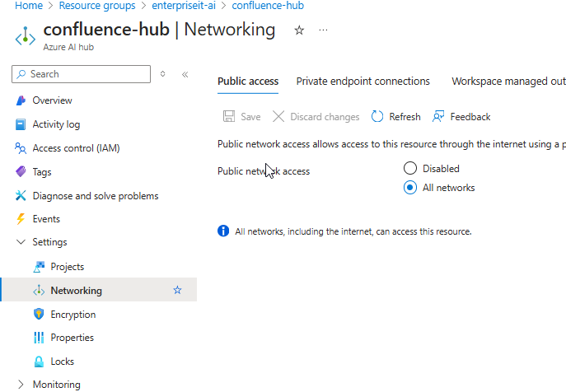Click the Diagnose wrench icon

coord(21,196)
